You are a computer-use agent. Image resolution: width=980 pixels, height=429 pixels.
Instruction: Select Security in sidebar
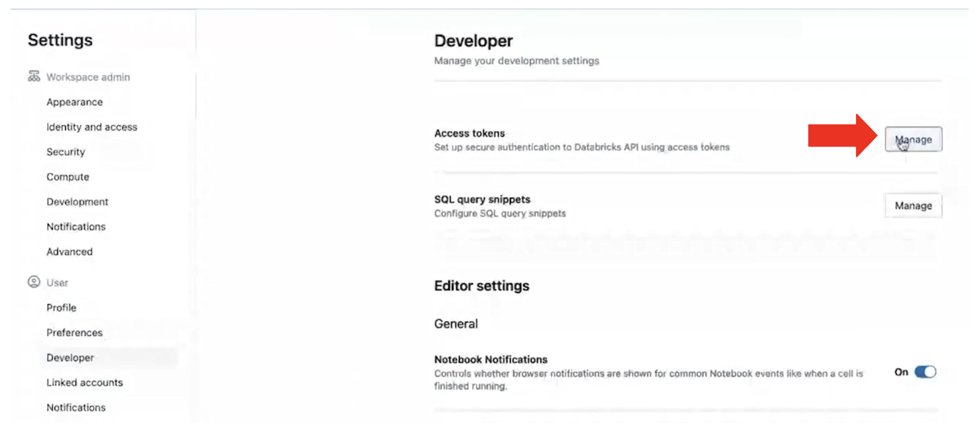(x=66, y=152)
